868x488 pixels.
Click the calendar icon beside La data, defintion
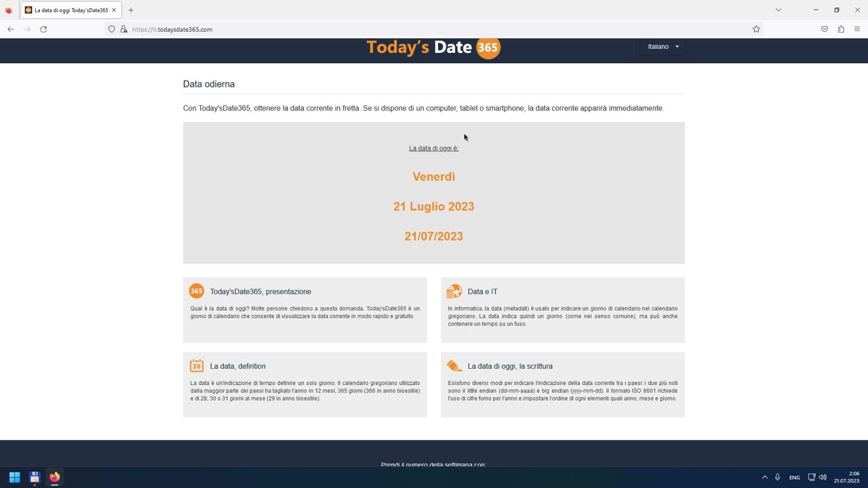tap(197, 366)
